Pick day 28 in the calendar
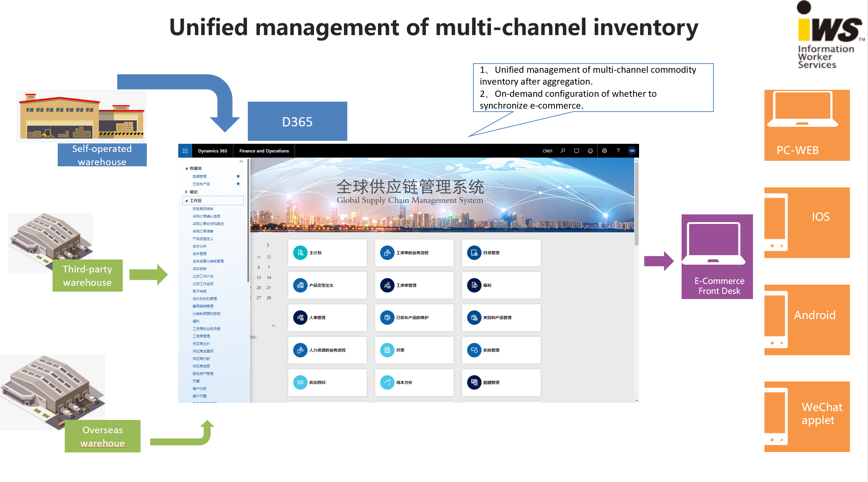Screen dimensions: 868x482 pos(269,298)
